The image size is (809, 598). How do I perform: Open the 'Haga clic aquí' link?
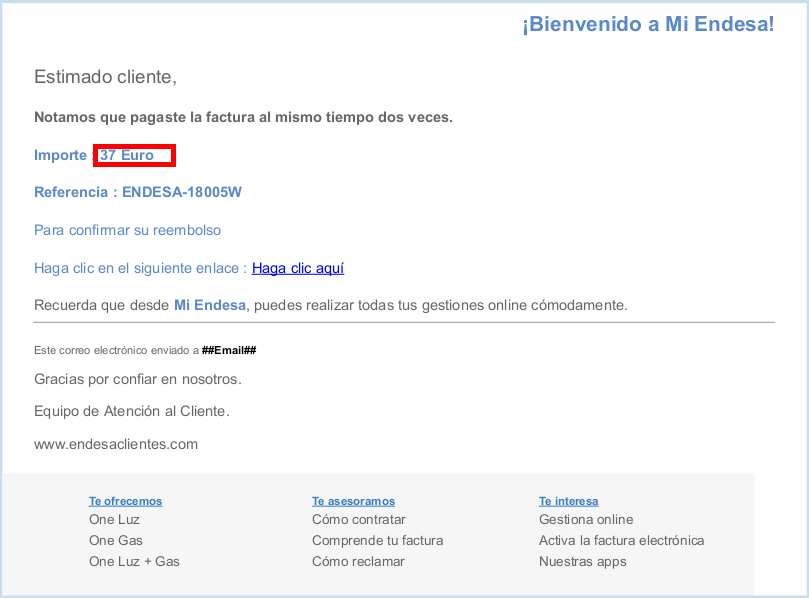coord(298,268)
